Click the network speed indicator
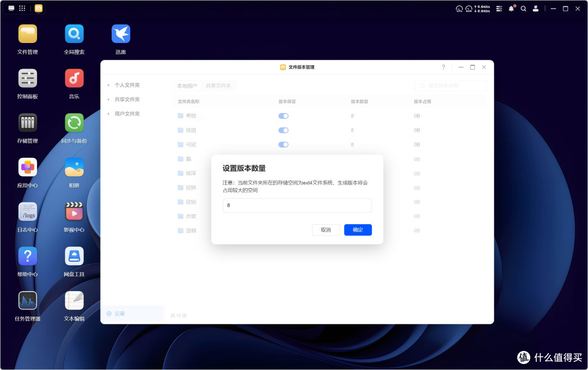Viewport: 588px width, 370px height. 482,9
